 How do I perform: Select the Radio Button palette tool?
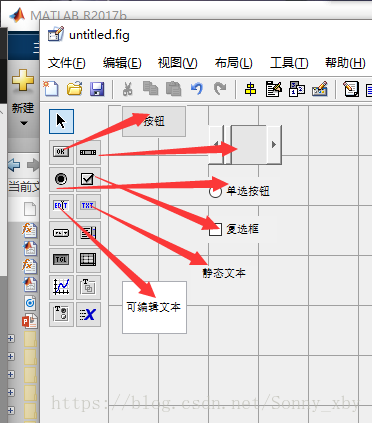coord(61,179)
